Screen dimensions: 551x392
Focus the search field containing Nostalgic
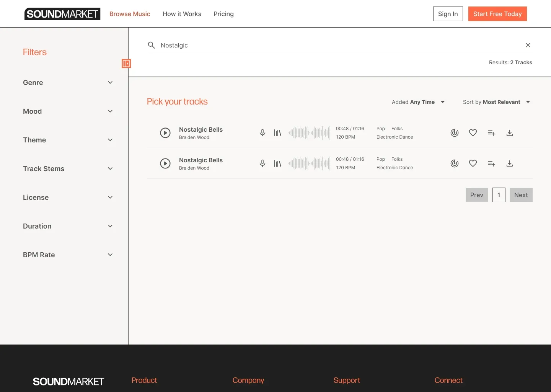(340, 45)
